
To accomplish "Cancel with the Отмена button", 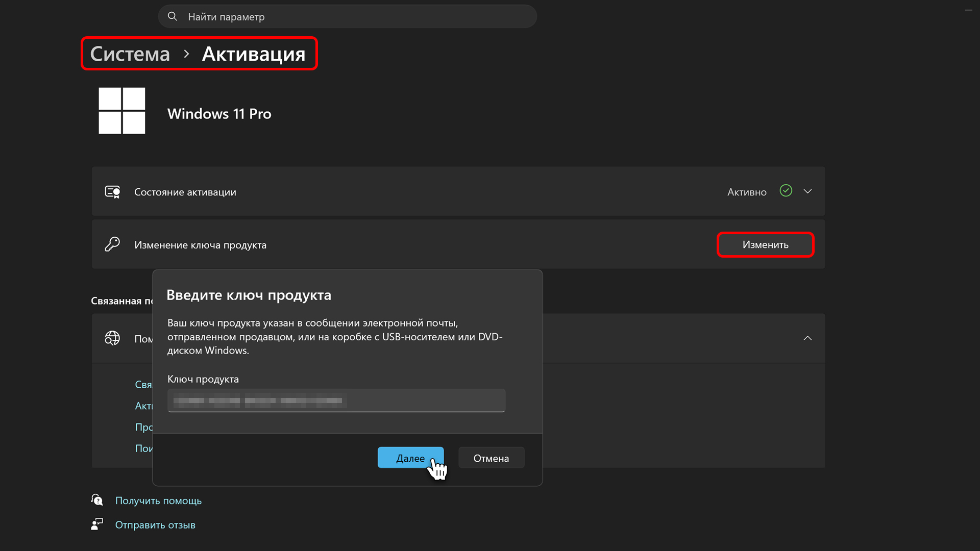I will [x=491, y=458].
